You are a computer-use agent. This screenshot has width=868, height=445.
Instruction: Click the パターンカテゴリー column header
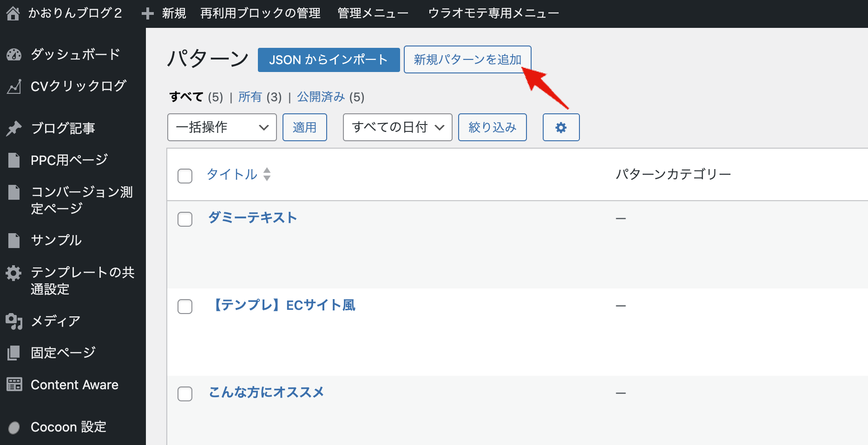tap(673, 174)
